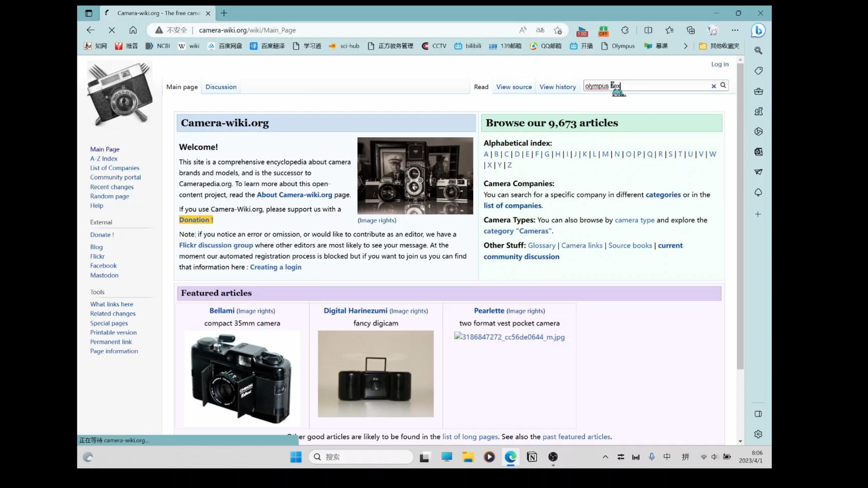868x488 pixels.
Task: Select the Read tab
Action: [x=481, y=87]
